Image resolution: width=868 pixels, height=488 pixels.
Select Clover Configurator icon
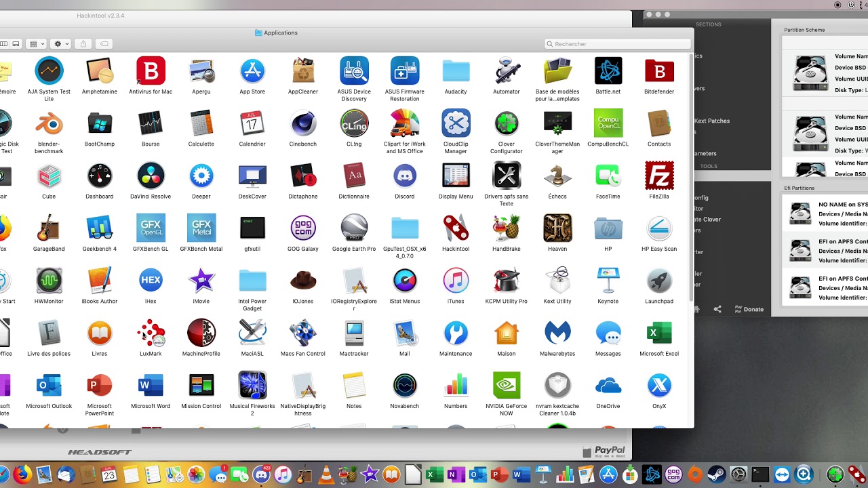507,123
